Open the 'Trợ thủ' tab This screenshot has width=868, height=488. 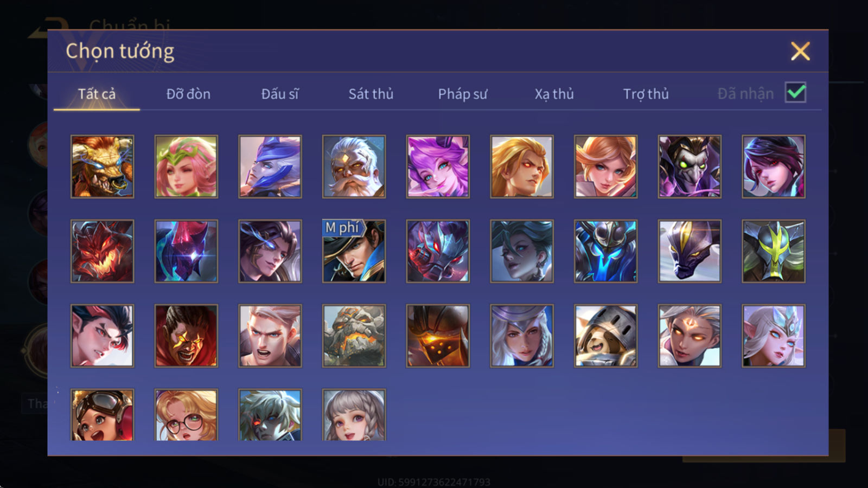tap(646, 94)
